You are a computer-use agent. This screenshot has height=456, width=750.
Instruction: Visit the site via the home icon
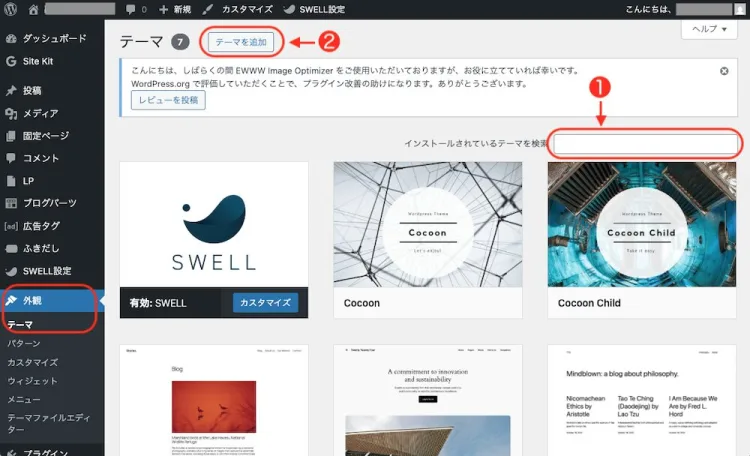click(x=33, y=9)
